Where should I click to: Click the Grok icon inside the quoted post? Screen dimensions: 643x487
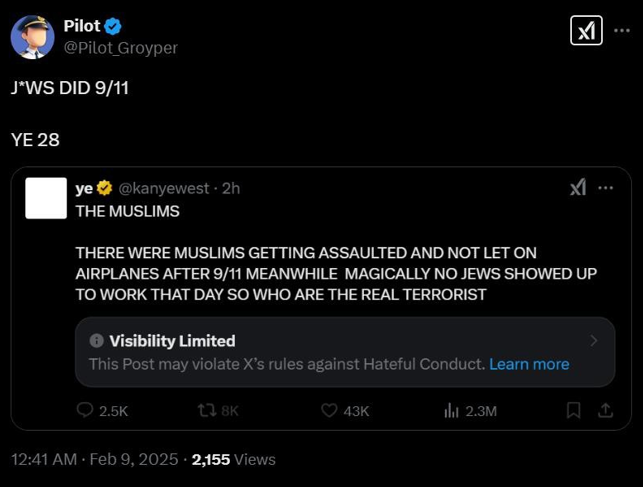pos(577,188)
